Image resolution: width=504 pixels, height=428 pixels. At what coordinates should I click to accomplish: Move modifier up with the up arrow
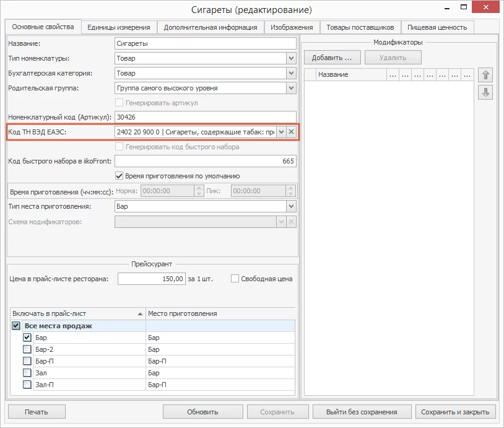pyautogui.click(x=486, y=75)
